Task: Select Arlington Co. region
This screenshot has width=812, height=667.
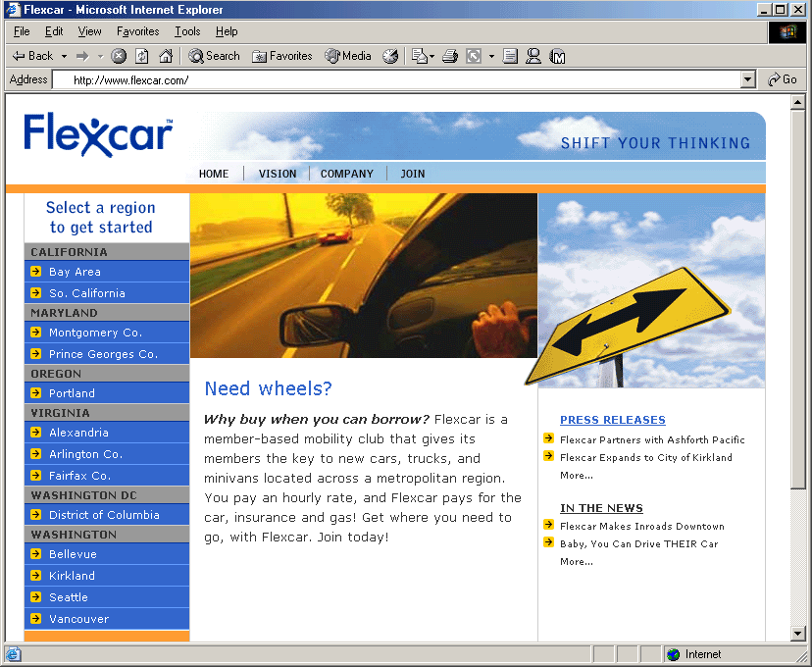Action: pos(107,454)
